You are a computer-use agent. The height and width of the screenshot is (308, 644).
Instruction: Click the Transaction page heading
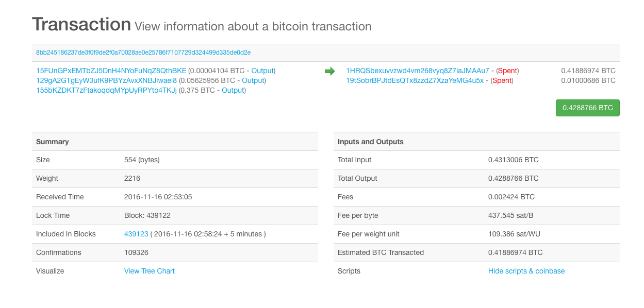tap(81, 24)
